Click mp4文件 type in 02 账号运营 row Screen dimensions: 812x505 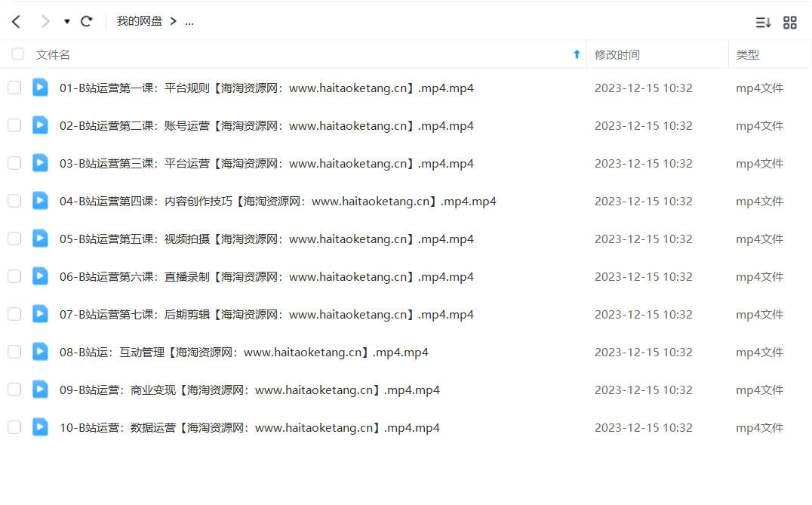tap(759, 126)
